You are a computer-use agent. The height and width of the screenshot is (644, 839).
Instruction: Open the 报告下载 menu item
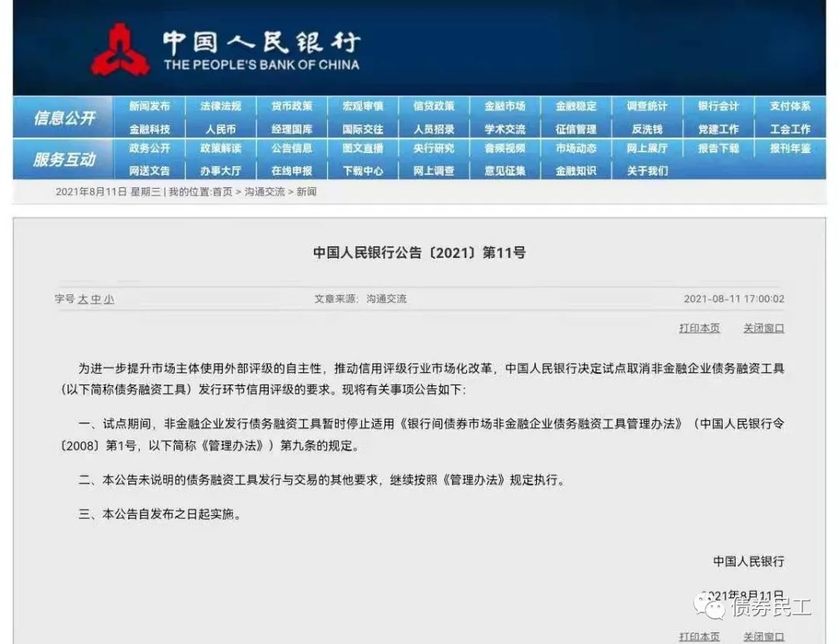click(718, 148)
